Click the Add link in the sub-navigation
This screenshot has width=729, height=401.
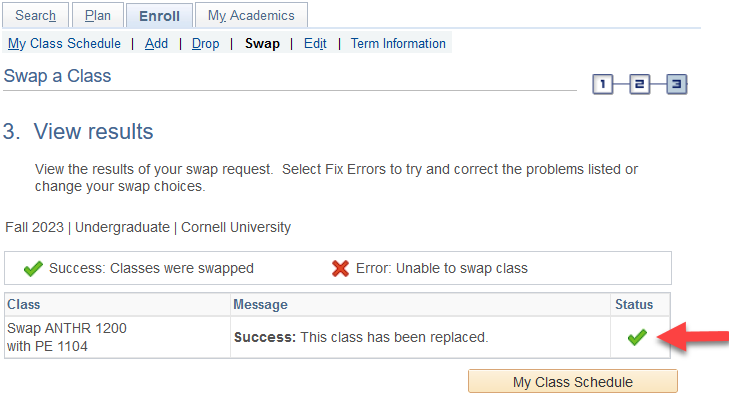(156, 44)
